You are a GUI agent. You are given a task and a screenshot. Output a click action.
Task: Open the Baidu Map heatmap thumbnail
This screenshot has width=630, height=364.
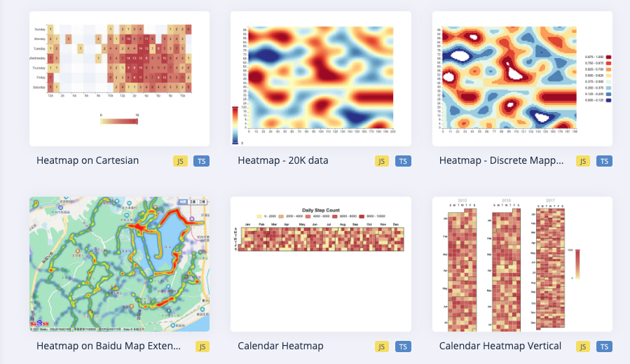[119, 264]
